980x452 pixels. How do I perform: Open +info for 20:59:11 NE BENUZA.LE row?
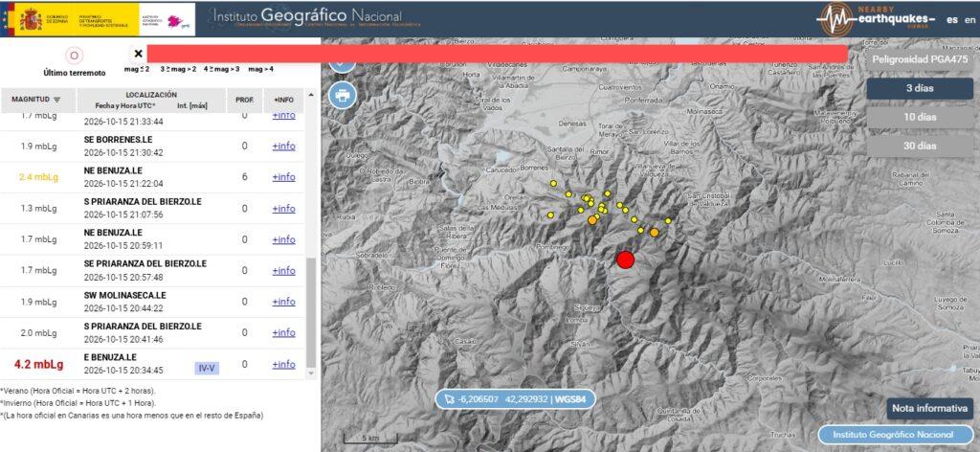(x=283, y=240)
